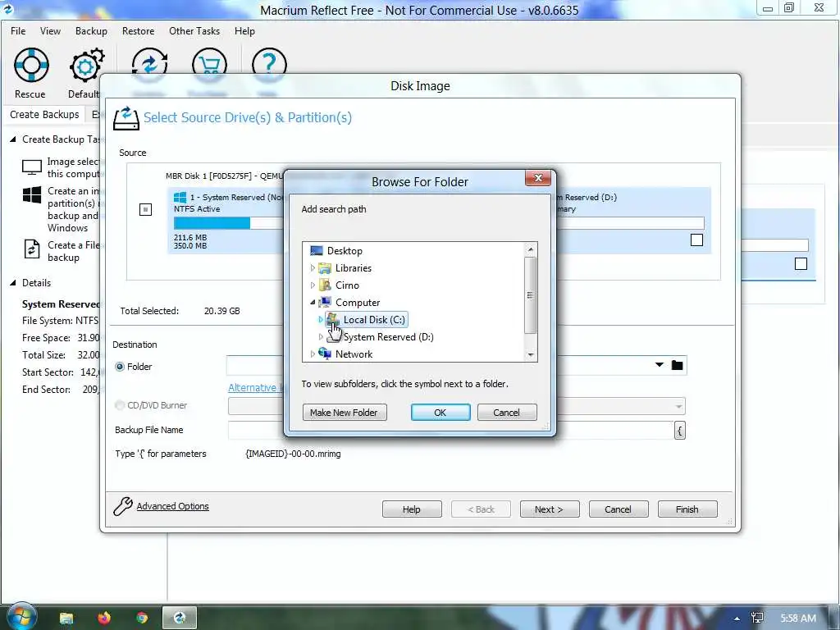
Task: Click the Windows logo backup task icon
Action: 32,194
